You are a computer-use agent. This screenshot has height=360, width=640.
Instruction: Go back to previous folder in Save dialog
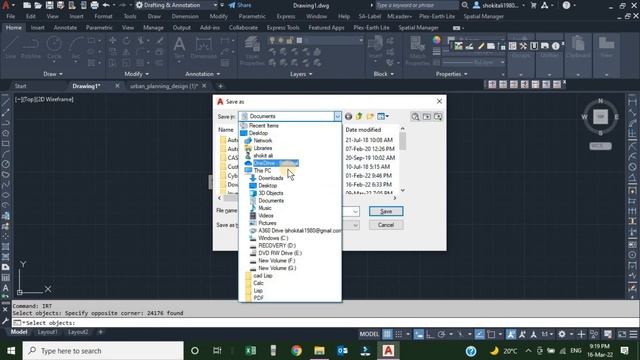pyautogui.click(x=348, y=117)
